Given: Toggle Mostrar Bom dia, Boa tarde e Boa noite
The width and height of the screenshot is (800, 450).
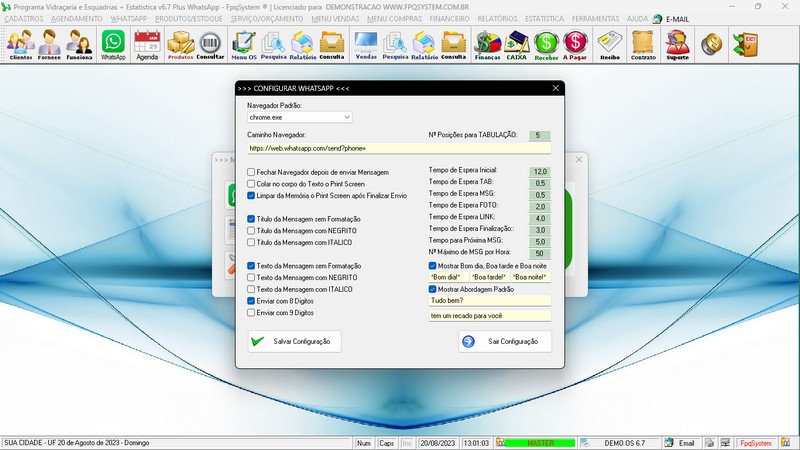Looking at the screenshot, I should [x=433, y=266].
